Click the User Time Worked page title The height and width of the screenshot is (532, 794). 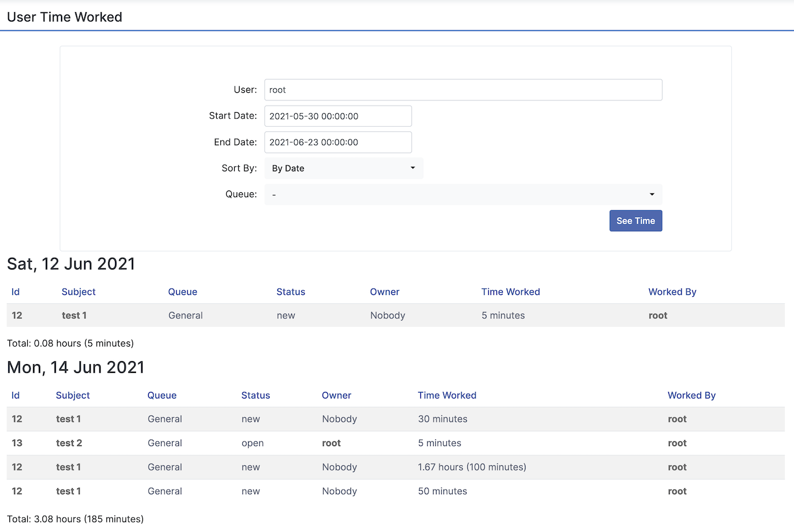tap(64, 17)
